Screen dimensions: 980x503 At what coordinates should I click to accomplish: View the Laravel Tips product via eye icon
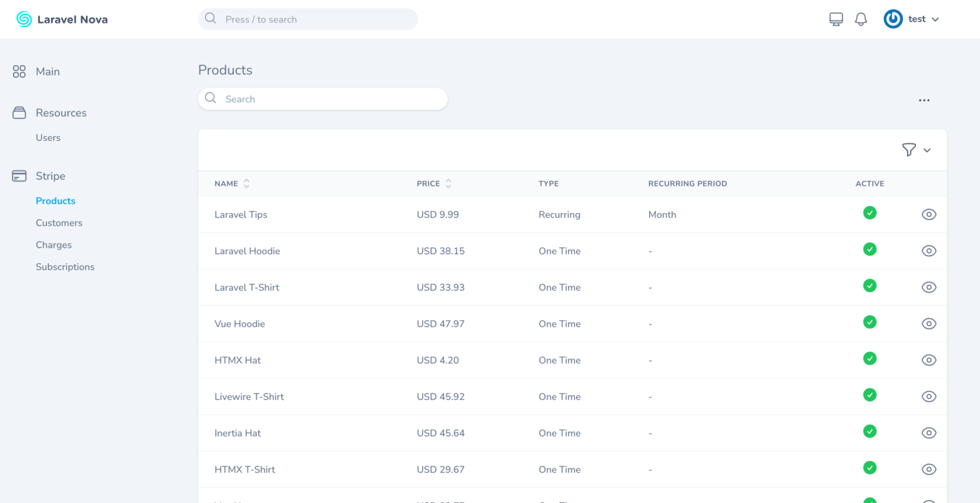tap(929, 214)
